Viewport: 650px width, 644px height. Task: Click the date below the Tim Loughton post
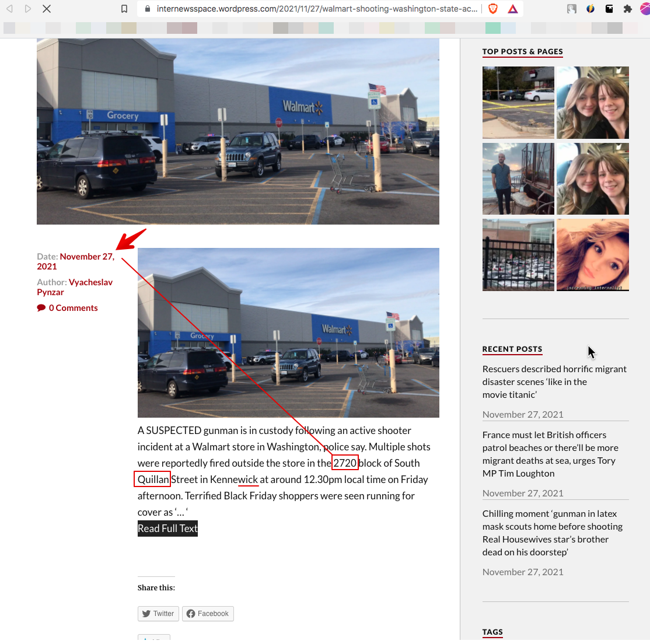pyautogui.click(x=523, y=493)
